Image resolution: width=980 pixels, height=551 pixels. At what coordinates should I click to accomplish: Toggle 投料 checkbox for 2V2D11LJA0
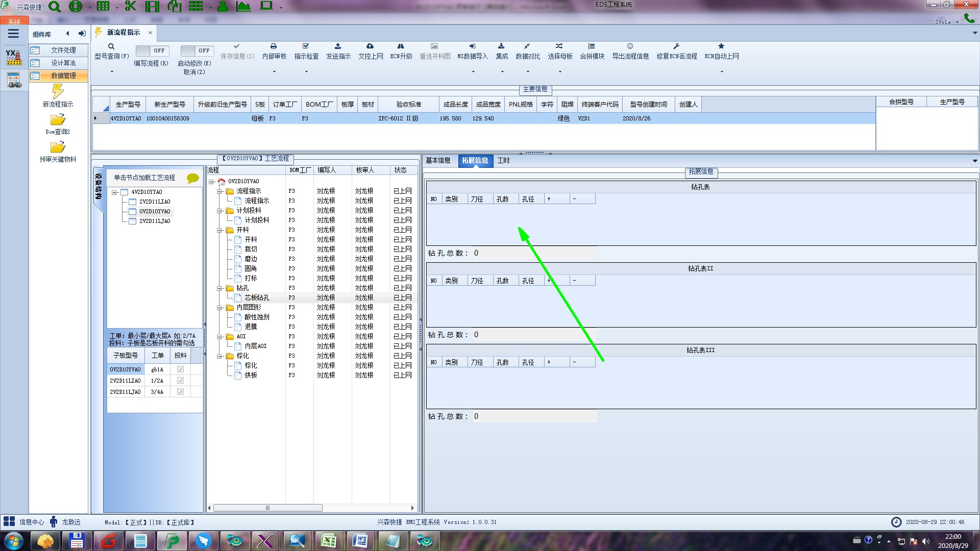tap(180, 392)
